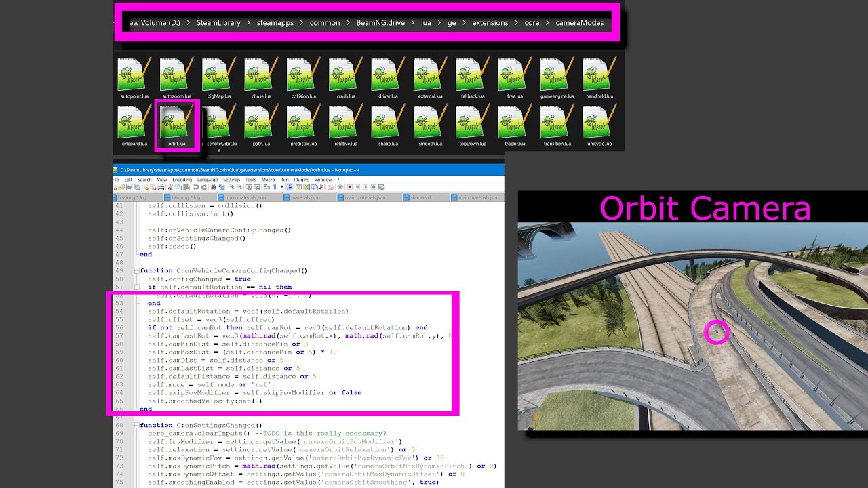
Task: Open the Edit menu in Notepad++
Action: (128, 180)
